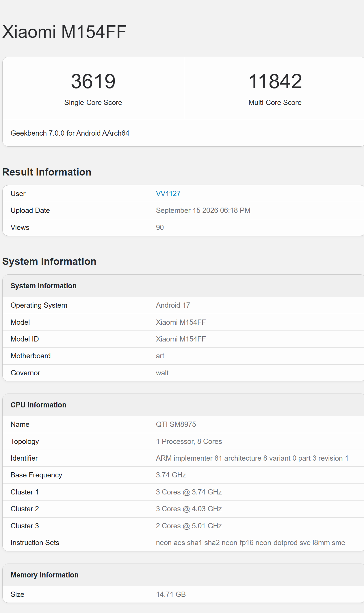This screenshot has height=613, width=364.
Task: Select governor value walt
Action: tap(162, 373)
